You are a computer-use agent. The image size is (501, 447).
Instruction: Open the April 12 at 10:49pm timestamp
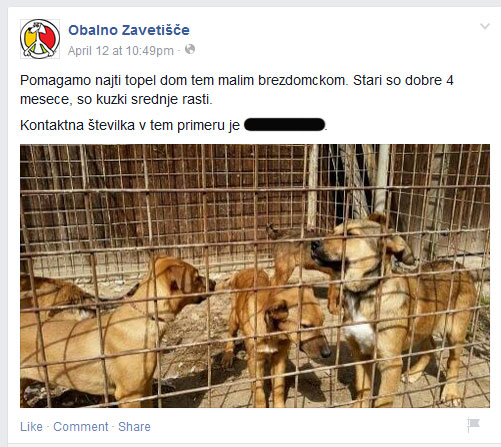tap(121, 51)
